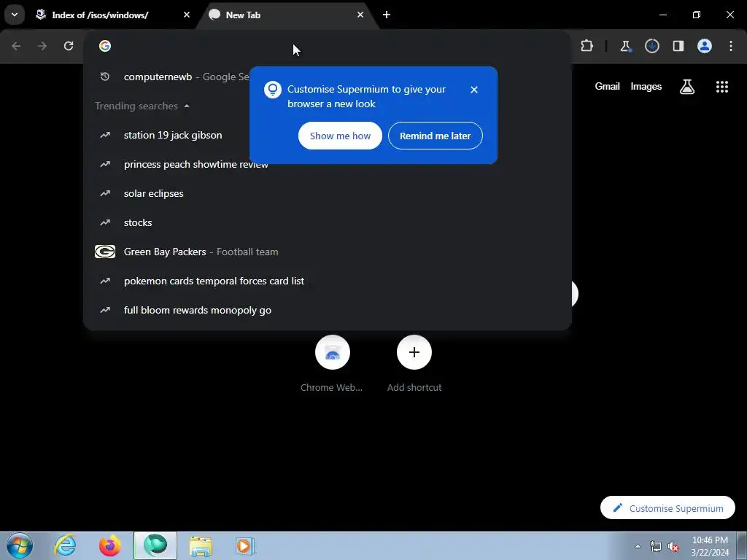Screen dimensions: 747x560
Task: Click the browser back arrow
Action: click(x=16, y=46)
